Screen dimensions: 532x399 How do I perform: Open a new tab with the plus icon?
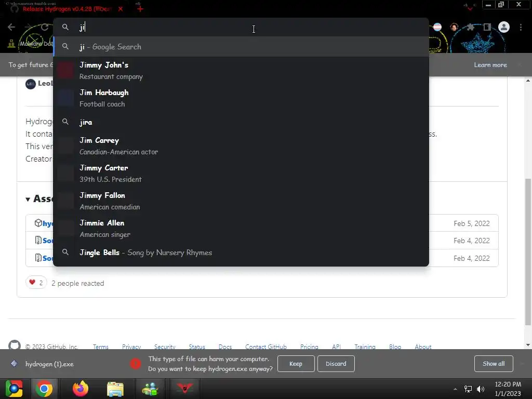(140, 9)
